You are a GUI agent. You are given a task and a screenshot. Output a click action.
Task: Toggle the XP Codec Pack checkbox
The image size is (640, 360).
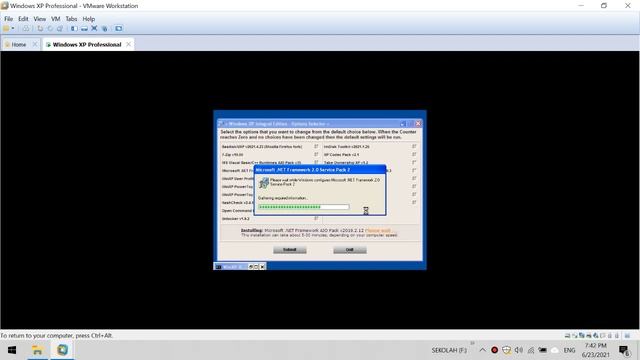pyautogui.click(x=414, y=154)
